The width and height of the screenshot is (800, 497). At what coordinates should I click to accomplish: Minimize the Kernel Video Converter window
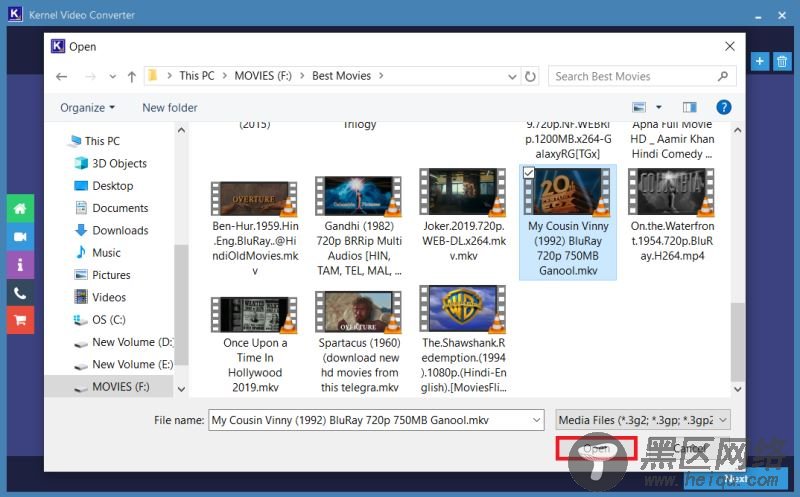[758, 16]
